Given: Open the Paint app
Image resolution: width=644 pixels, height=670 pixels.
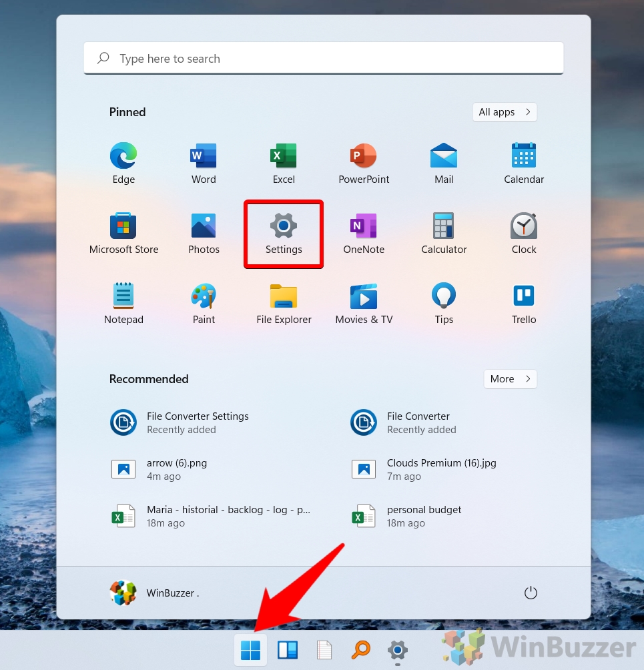Looking at the screenshot, I should pos(204,304).
